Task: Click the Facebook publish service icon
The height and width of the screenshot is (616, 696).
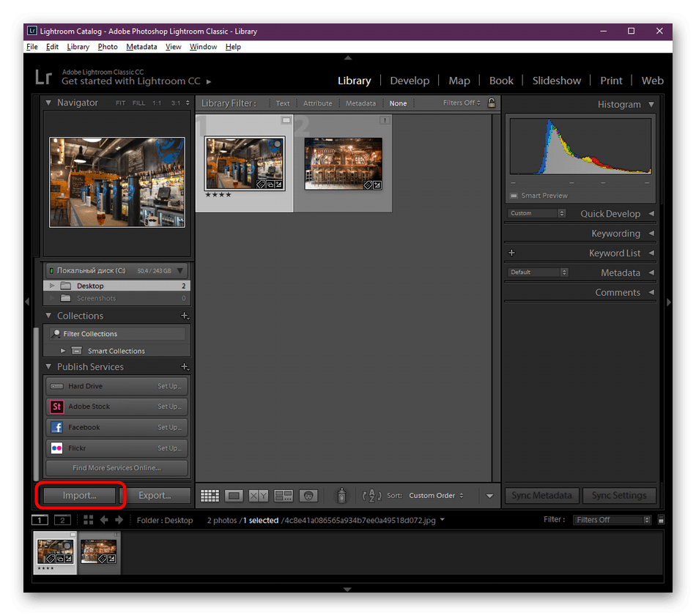Action: tap(57, 427)
